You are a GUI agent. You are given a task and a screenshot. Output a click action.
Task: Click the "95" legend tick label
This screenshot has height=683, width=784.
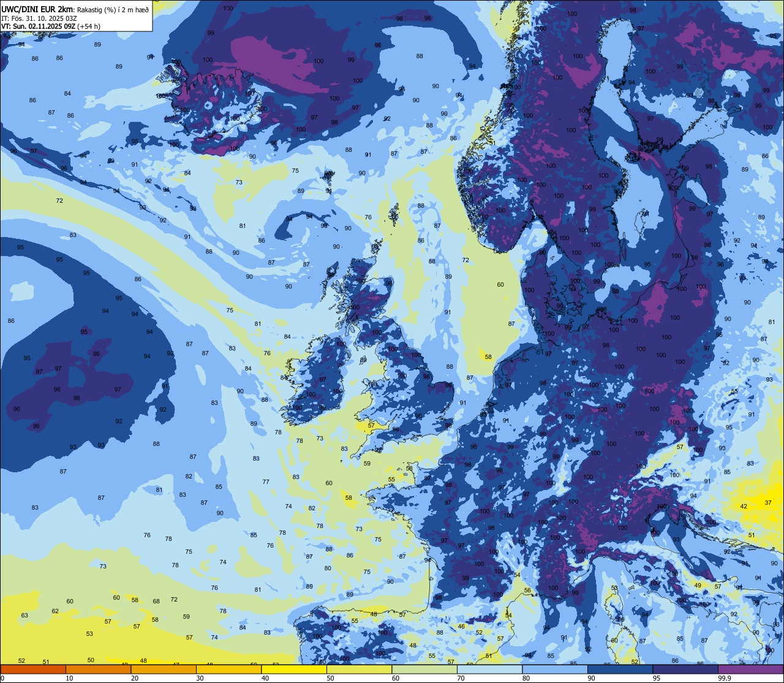[x=657, y=678]
